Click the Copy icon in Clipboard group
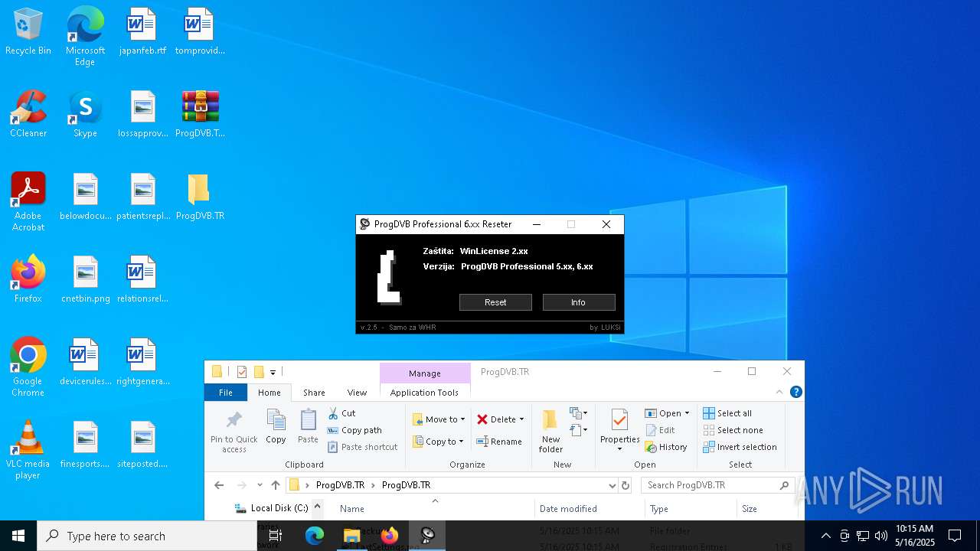 click(x=276, y=426)
